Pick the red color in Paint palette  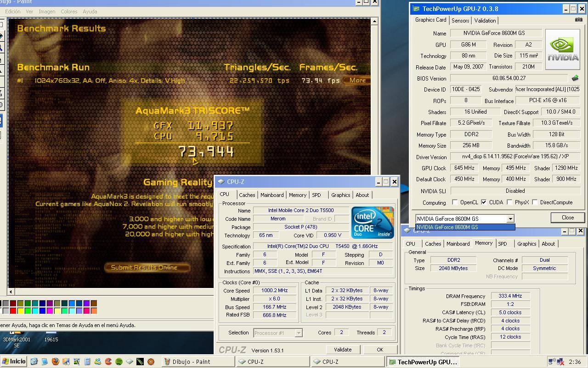(x=13, y=311)
